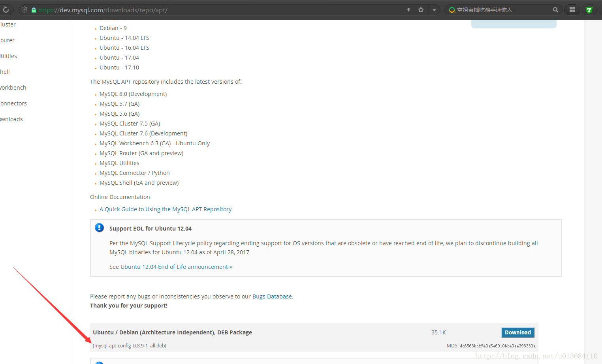Image resolution: width=602 pixels, height=364 pixels.
Task: Reload the page with the refresh icon
Action: [x=6, y=10]
